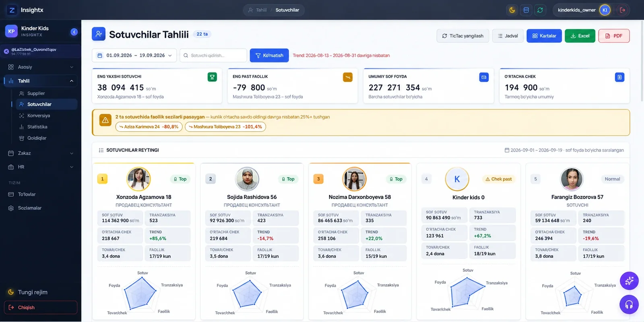Viewport: 644px width, 322px height.
Task: Click Aziza Karimova 24 alert chip
Action: click(149, 127)
